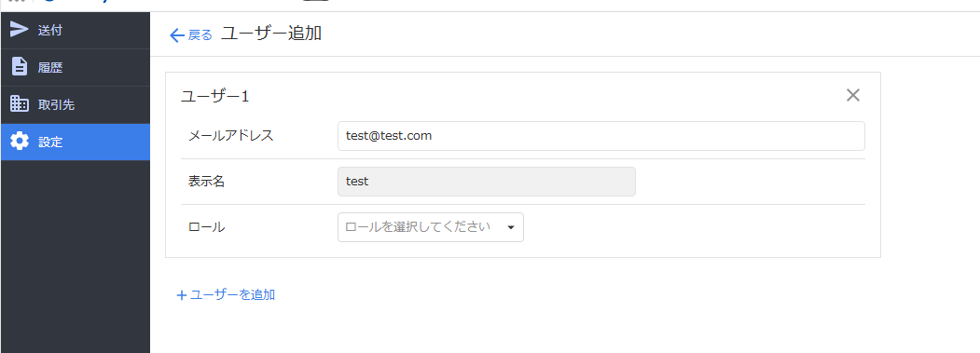980x353 pixels.
Task: Open the 送付 menu item
Action: click(x=75, y=30)
